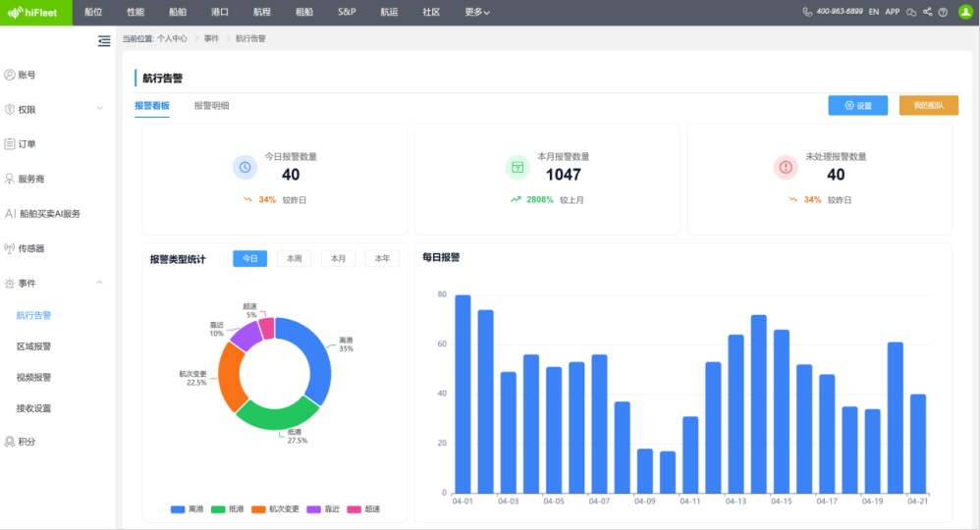Collapse the left sidebar menu
The width and height of the screenshot is (980, 530).
pyautogui.click(x=104, y=40)
